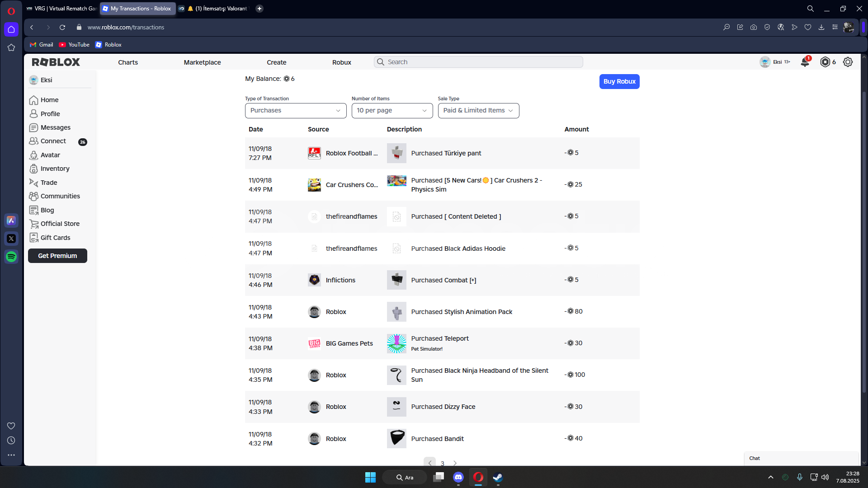
Task: Click Bandit item thumbnail
Action: point(396,439)
